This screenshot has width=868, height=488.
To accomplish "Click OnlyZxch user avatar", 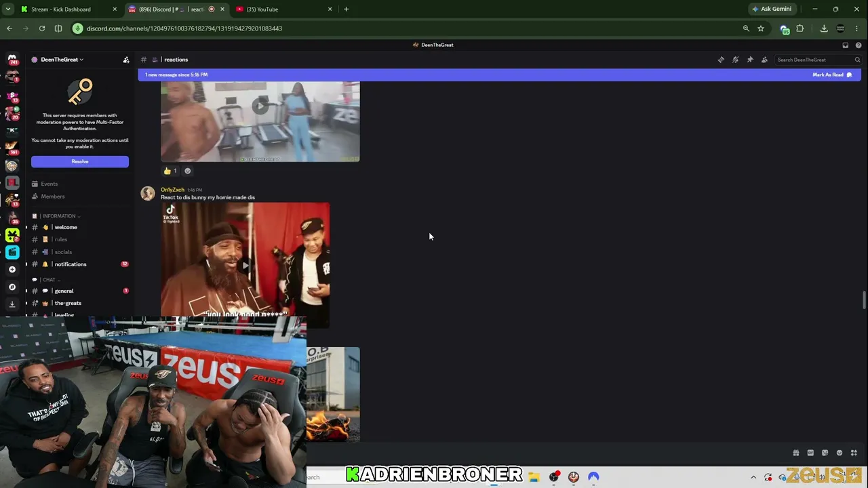I will click(x=147, y=194).
